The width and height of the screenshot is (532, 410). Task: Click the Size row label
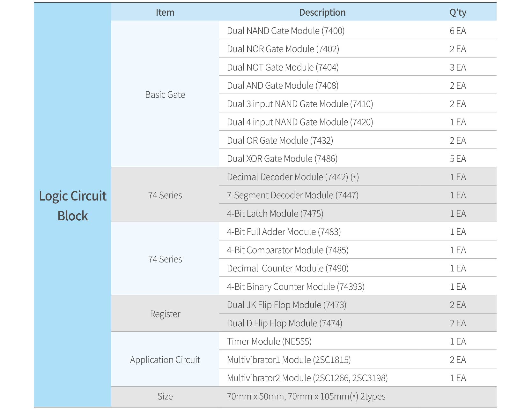pyautogui.click(x=165, y=396)
